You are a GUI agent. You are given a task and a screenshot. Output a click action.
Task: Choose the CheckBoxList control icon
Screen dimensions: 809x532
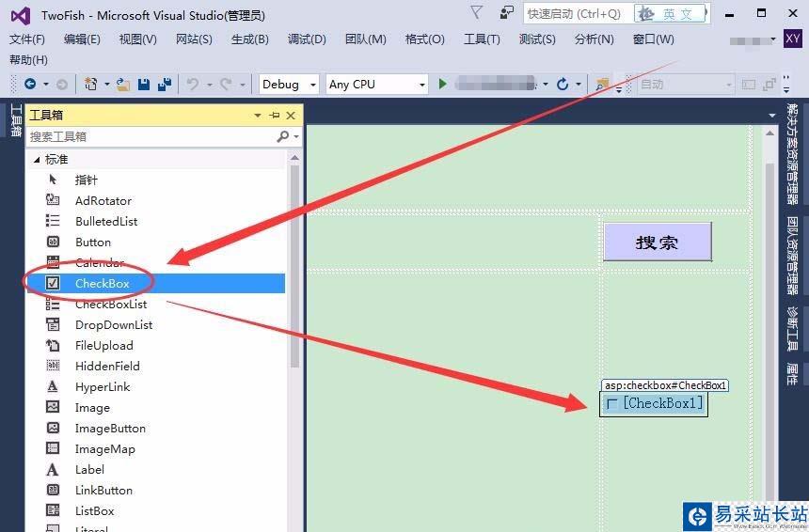pyautogui.click(x=53, y=304)
